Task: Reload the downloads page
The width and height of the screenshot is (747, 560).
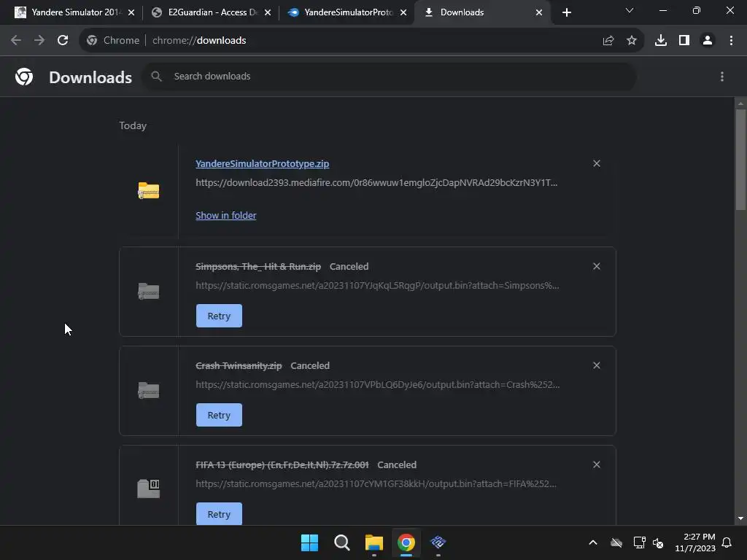Action: point(63,41)
